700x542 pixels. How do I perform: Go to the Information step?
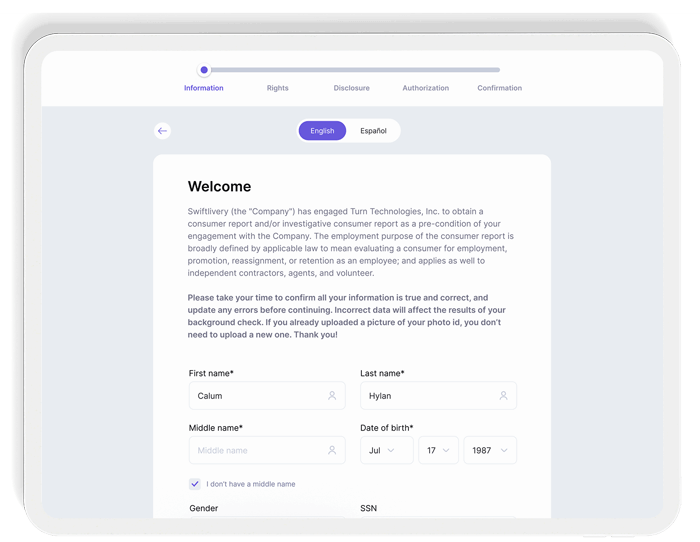[x=204, y=88]
